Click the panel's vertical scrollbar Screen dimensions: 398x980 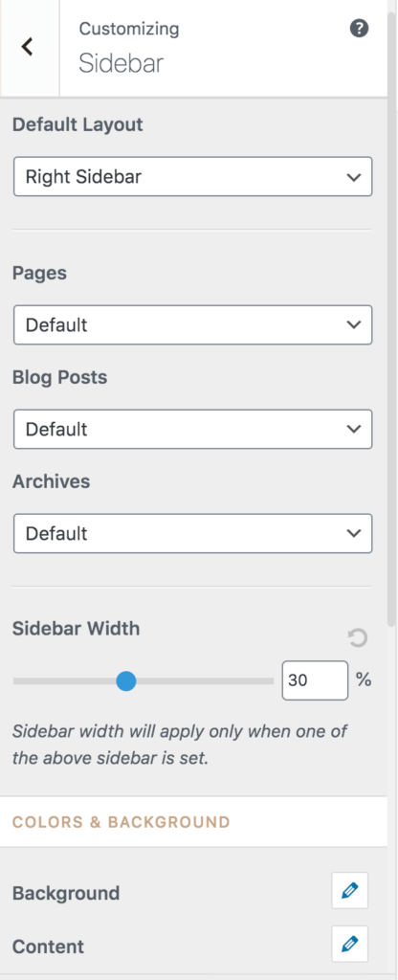tap(391, 313)
